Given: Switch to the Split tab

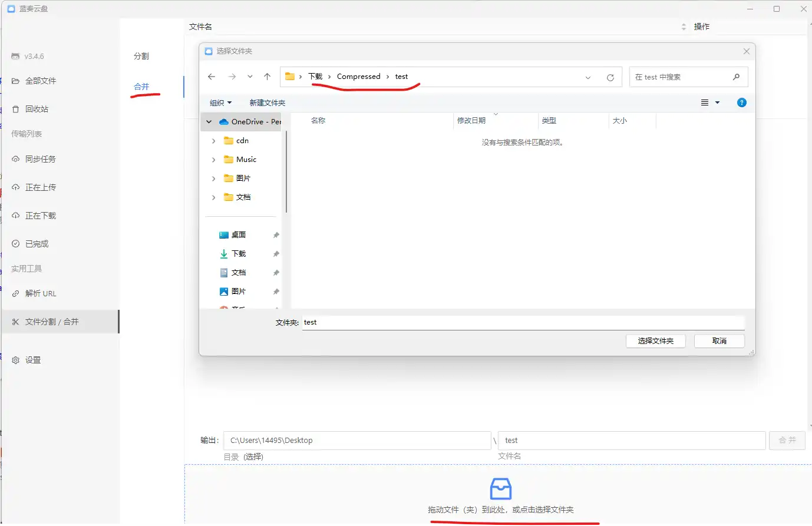Looking at the screenshot, I should click(x=141, y=56).
